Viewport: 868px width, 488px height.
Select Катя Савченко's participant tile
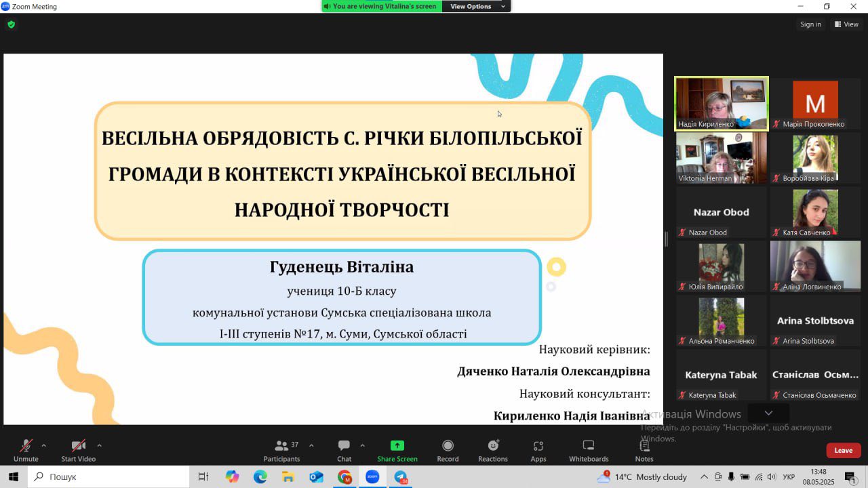815,211
